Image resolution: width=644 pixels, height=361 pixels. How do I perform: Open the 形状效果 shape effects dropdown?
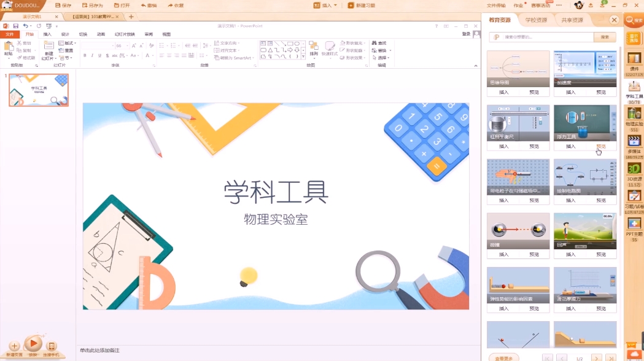pos(352,58)
